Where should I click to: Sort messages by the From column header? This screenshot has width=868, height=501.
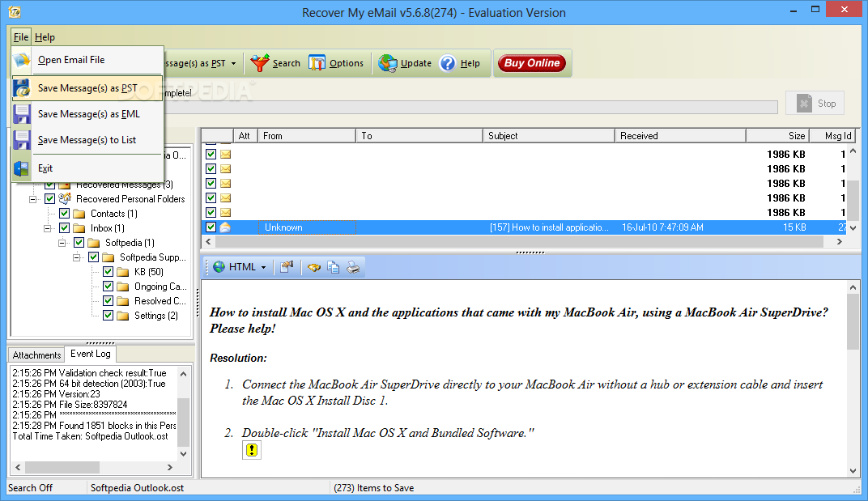click(307, 136)
